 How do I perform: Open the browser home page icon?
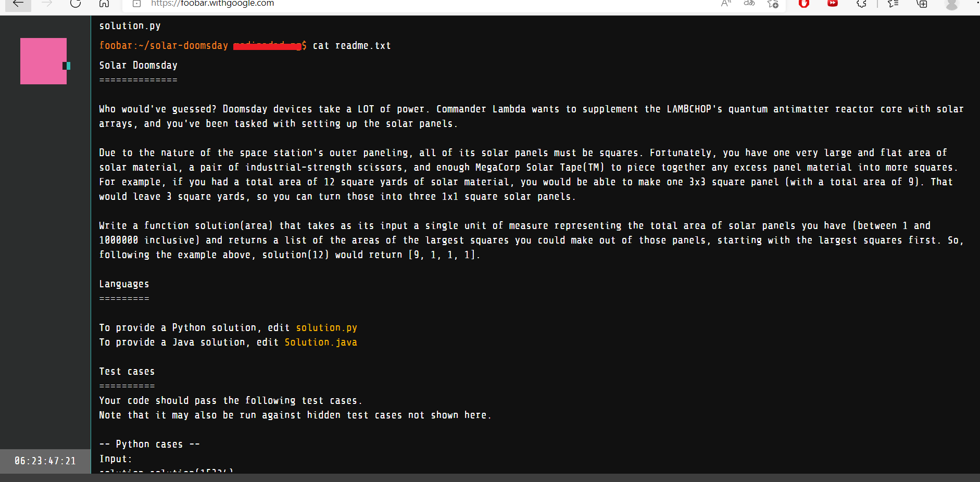tap(104, 4)
